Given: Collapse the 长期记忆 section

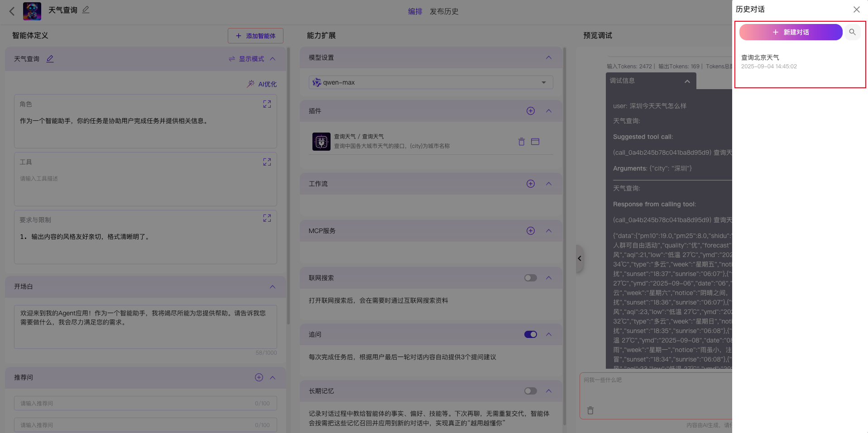Looking at the screenshot, I should pyautogui.click(x=549, y=391).
